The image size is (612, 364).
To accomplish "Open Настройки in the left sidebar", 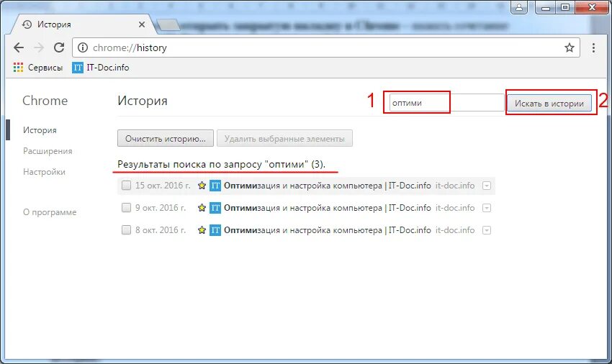I will point(44,172).
